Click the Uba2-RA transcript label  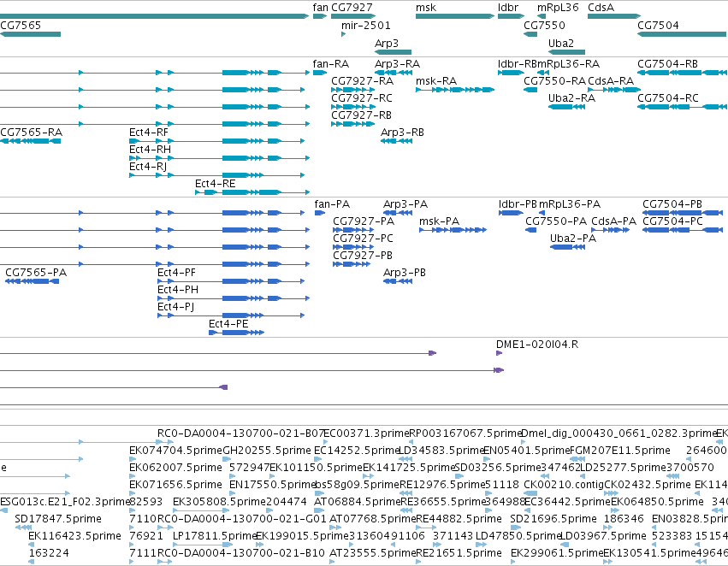[x=571, y=98]
